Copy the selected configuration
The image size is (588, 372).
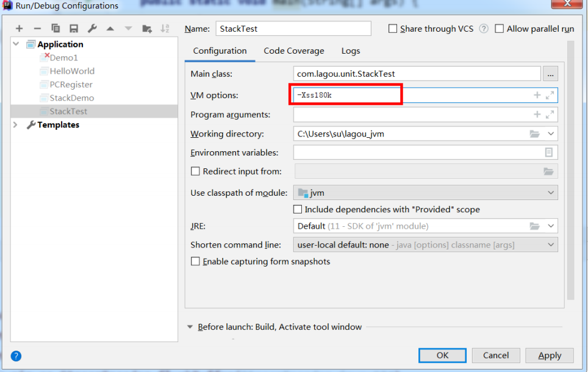click(x=56, y=29)
